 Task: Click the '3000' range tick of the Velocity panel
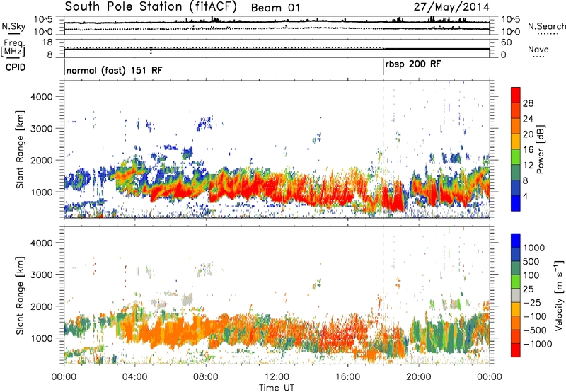[41, 275]
